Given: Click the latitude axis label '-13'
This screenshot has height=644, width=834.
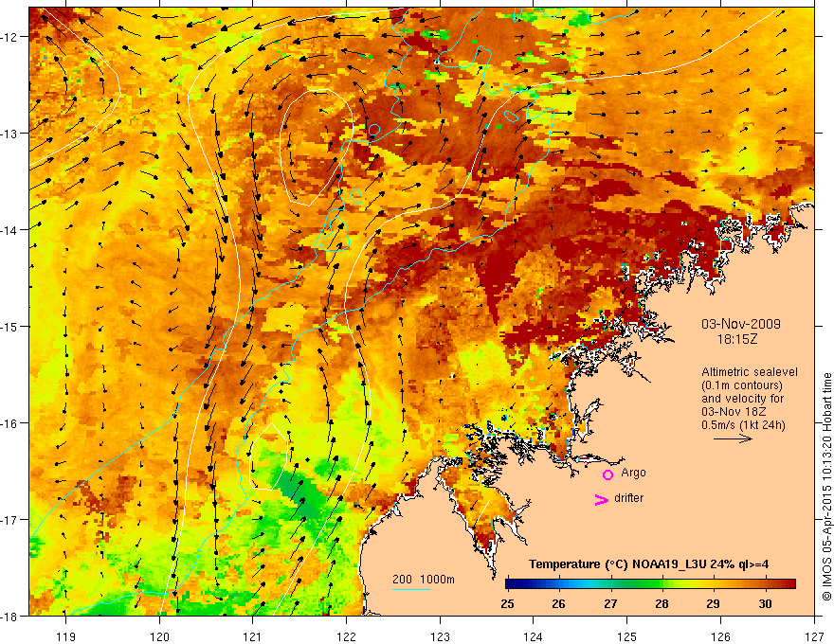Looking at the screenshot, I should pyautogui.click(x=10, y=134).
